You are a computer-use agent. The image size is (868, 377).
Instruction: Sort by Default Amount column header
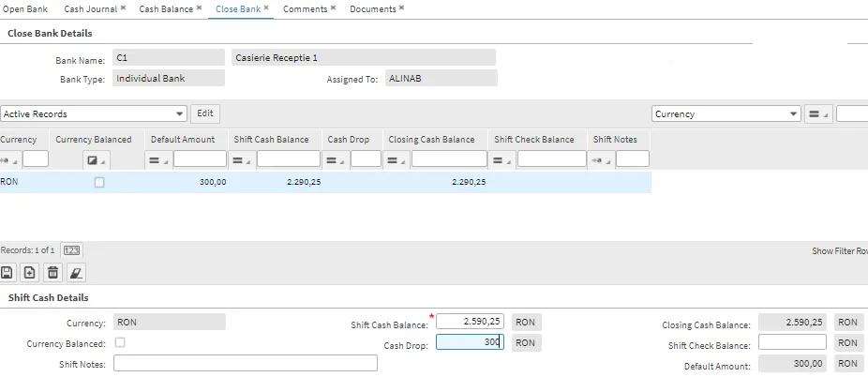[183, 140]
